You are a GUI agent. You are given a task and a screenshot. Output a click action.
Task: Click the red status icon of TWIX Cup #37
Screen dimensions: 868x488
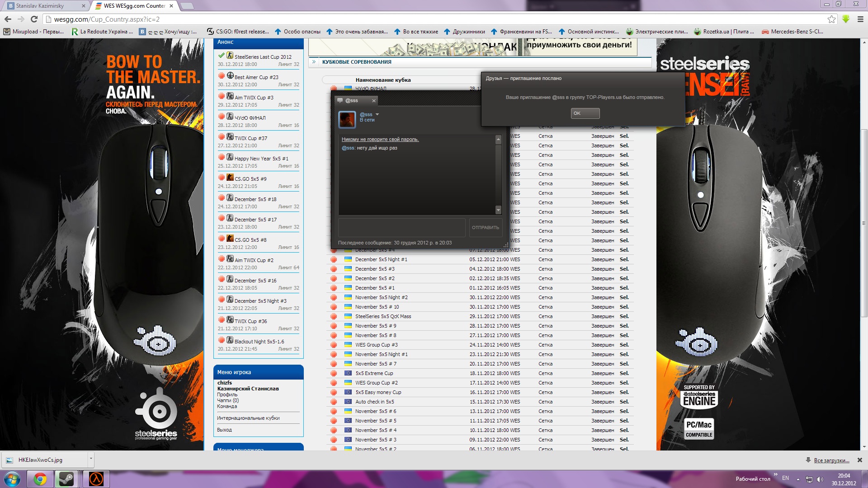(x=222, y=136)
